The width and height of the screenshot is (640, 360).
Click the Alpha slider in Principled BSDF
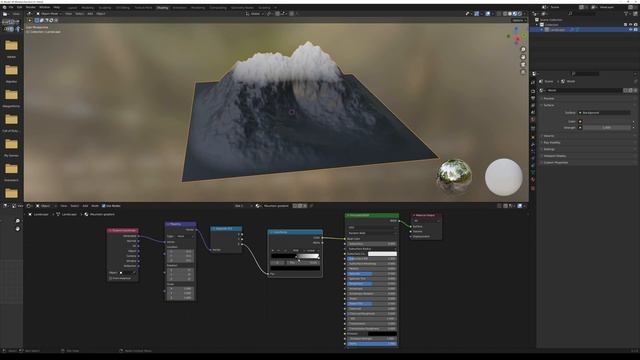tap(371, 344)
